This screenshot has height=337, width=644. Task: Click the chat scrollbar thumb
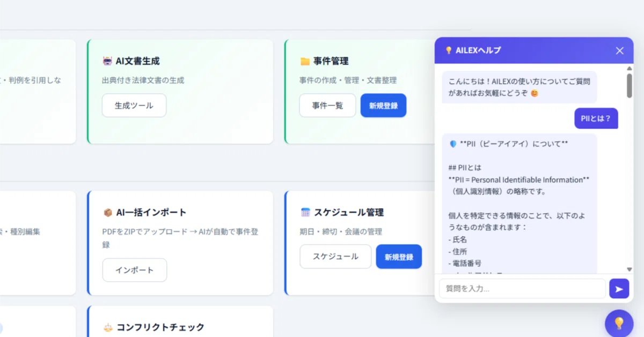[x=630, y=86]
